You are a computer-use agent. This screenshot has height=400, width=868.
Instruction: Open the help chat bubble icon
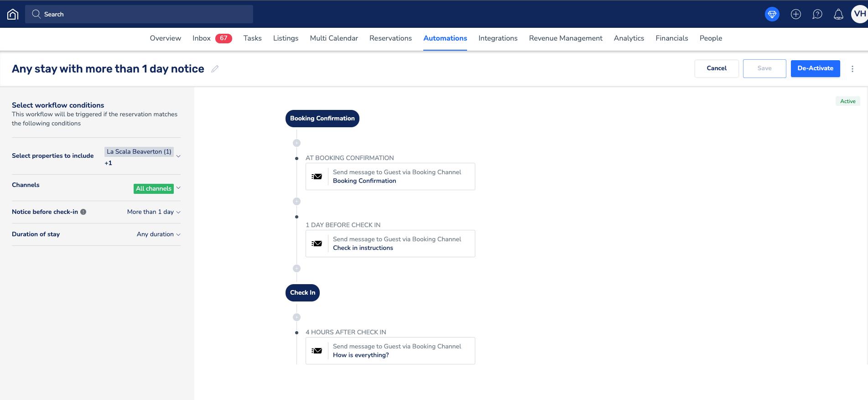click(817, 14)
